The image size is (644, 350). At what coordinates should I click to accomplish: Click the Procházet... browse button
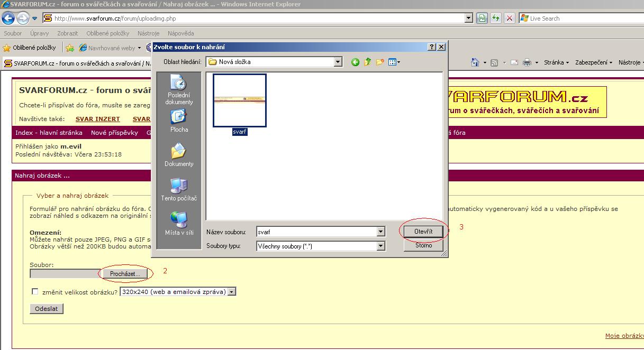click(x=125, y=274)
